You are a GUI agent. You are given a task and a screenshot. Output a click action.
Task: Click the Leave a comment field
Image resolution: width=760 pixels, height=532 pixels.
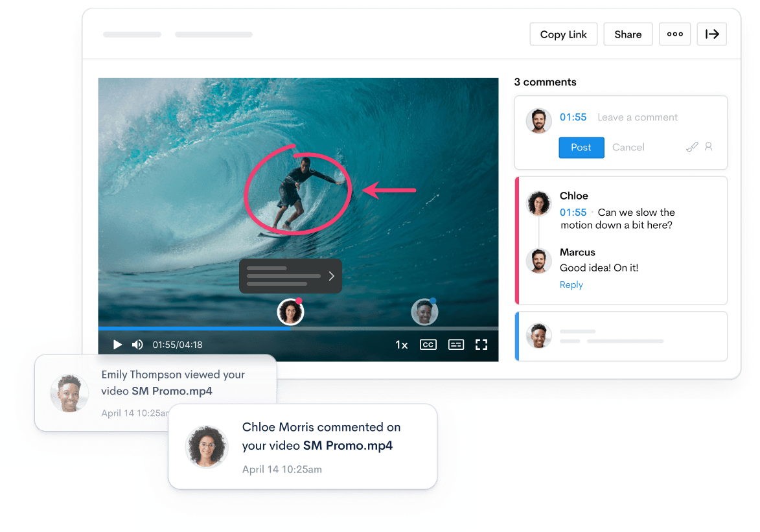(638, 117)
